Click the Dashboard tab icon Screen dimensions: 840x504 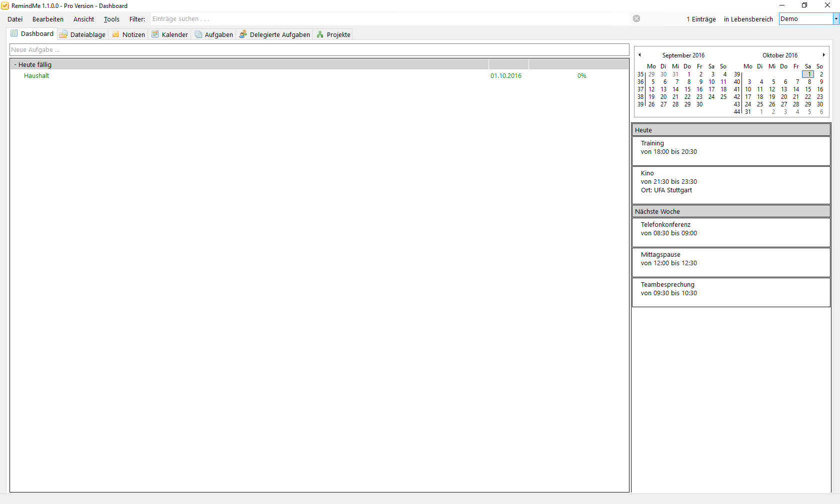(x=14, y=33)
